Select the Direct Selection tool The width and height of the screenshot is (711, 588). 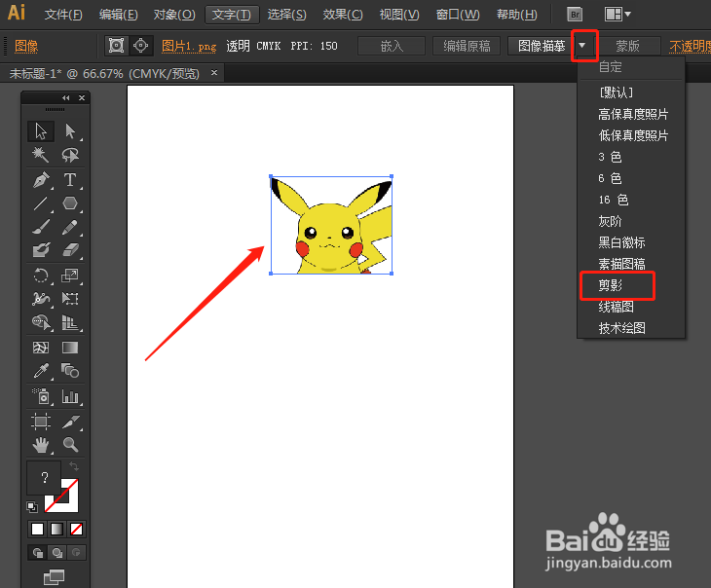click(70, 131)
